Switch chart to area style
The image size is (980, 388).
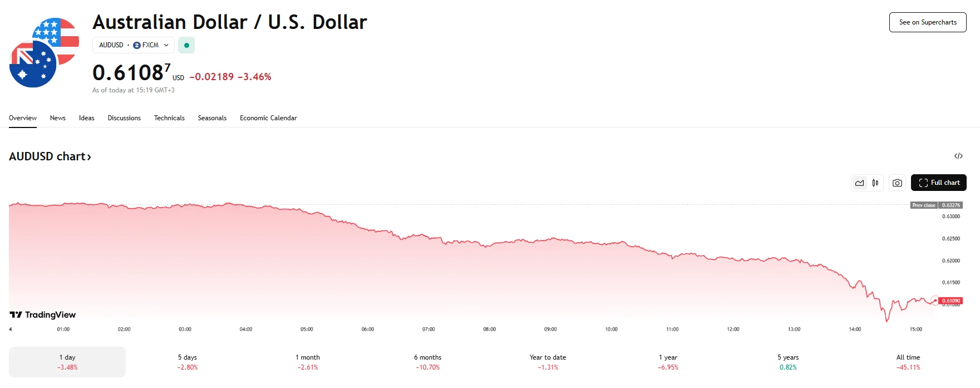click(x=860, y=183)
